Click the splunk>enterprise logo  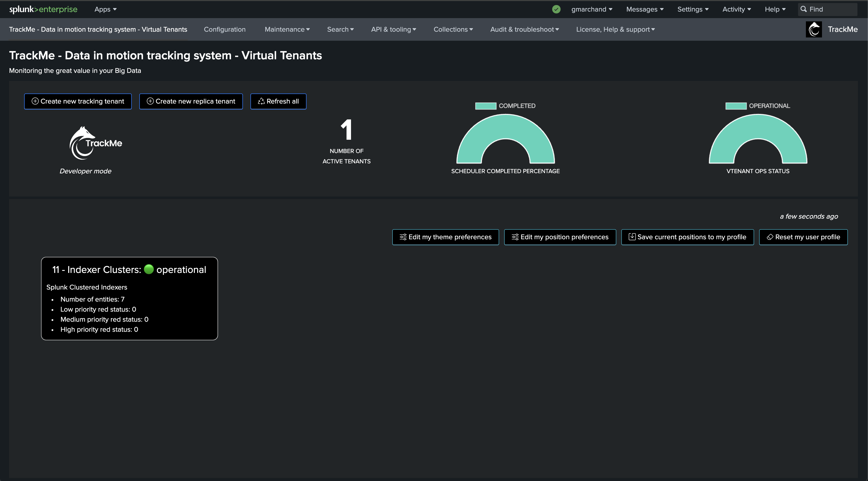[x=43, y=9]
